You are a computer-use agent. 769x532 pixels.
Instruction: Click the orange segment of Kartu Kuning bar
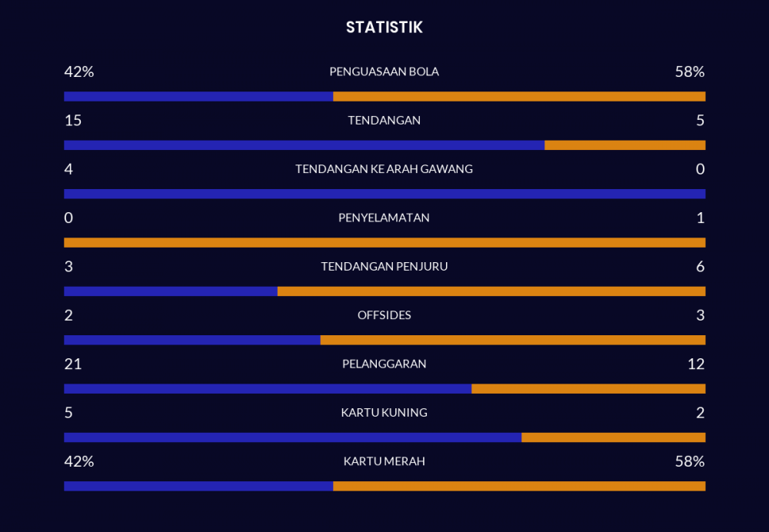(614, 437)
